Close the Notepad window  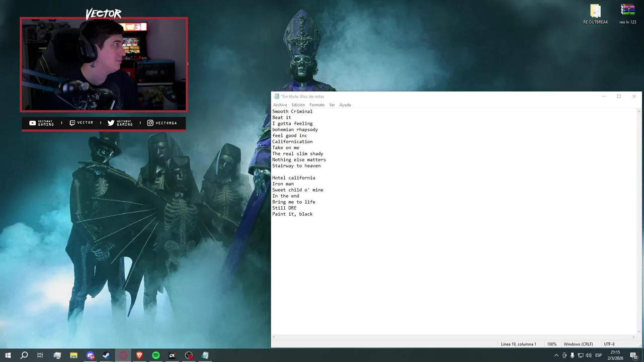(x=634, y=97)
